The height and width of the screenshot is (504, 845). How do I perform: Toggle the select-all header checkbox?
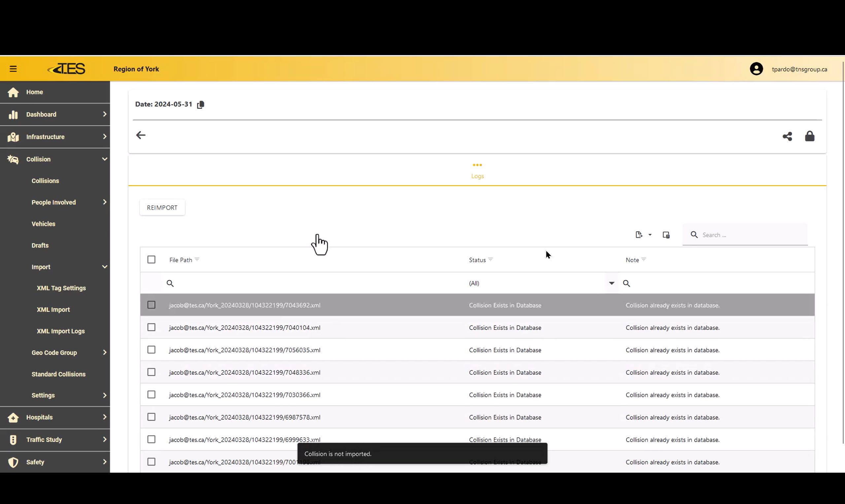(151, 260)
